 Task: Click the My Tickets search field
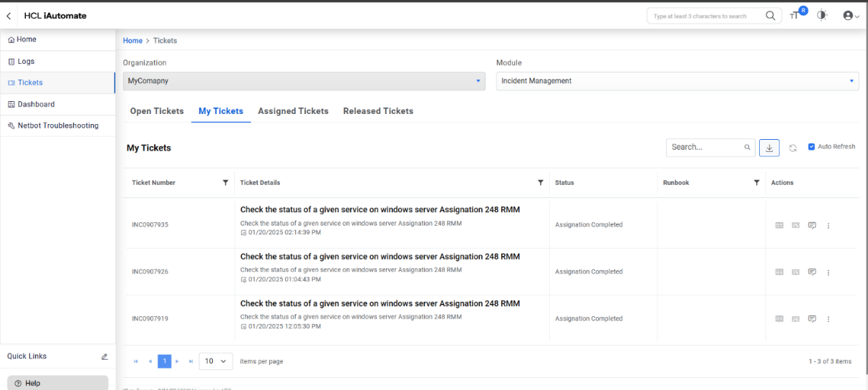click(705, 147)
